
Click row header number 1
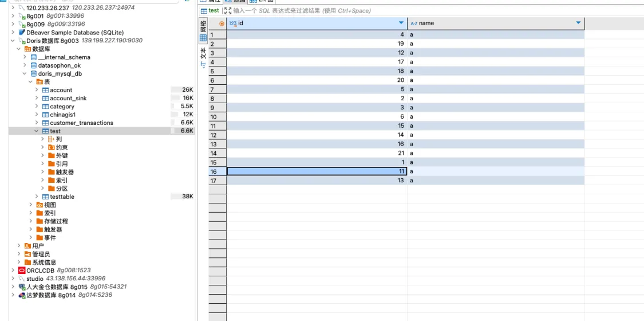point(218,35)
